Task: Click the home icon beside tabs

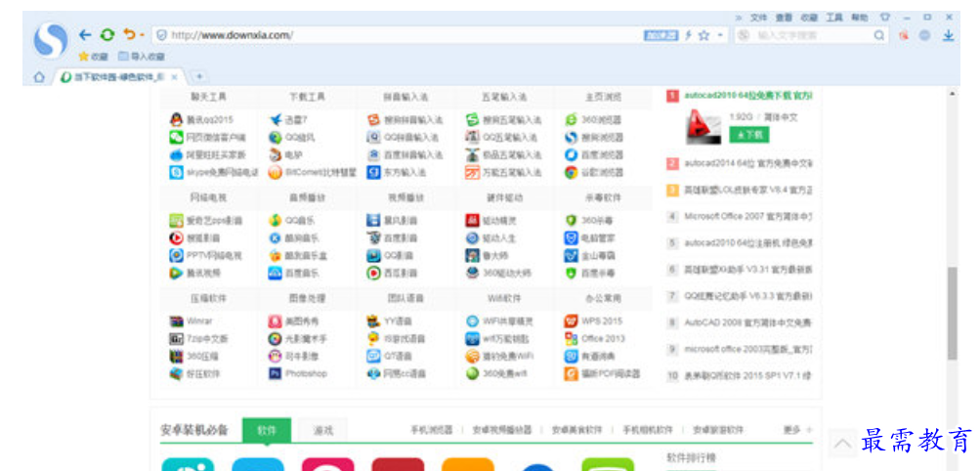Action: [x=39, y=77]
